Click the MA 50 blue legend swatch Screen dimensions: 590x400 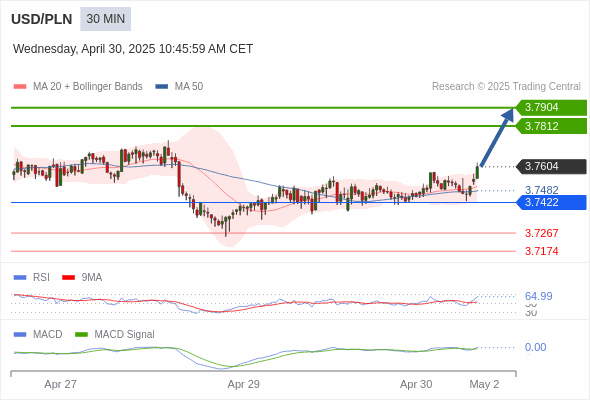pos(162,87)
